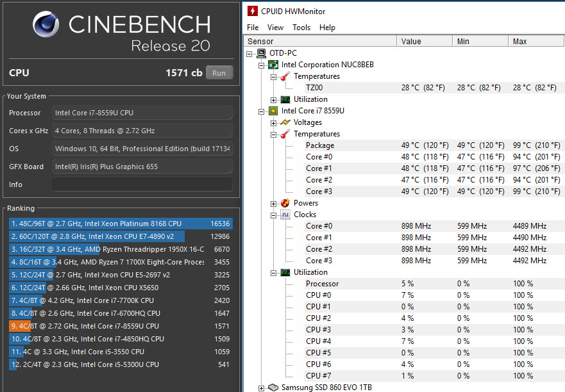
Task: Select ranking entry Core i5-5300U
Action: (121, 364)
